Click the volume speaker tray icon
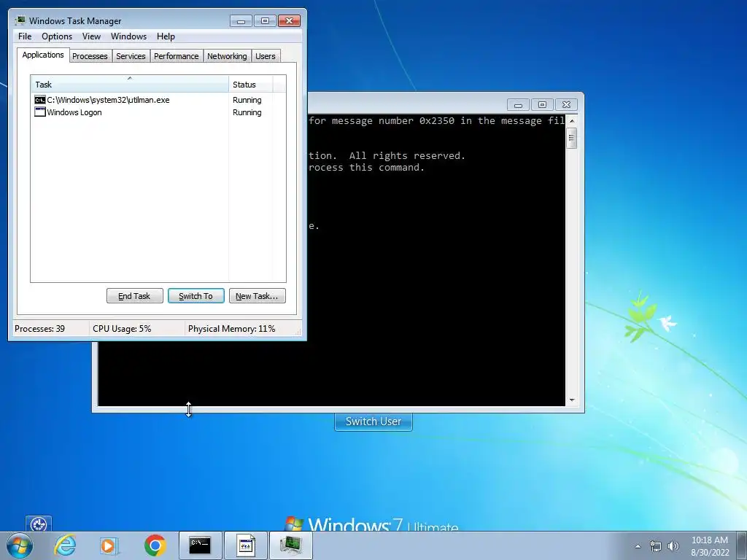Viewport: 747px width, 560px height. (673, 546)
